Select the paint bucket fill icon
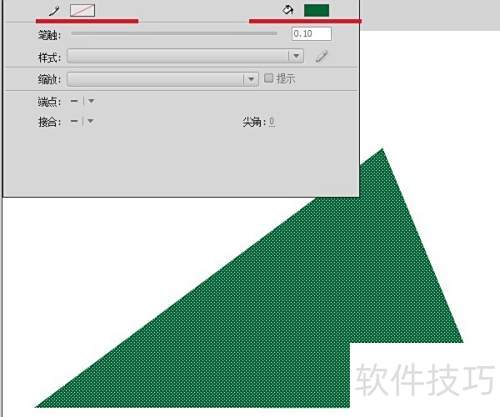 click(x=288, y=10)
